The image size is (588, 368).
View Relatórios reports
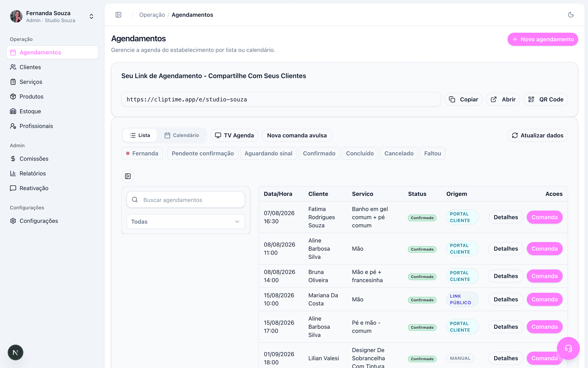click(x=52, y=174)
